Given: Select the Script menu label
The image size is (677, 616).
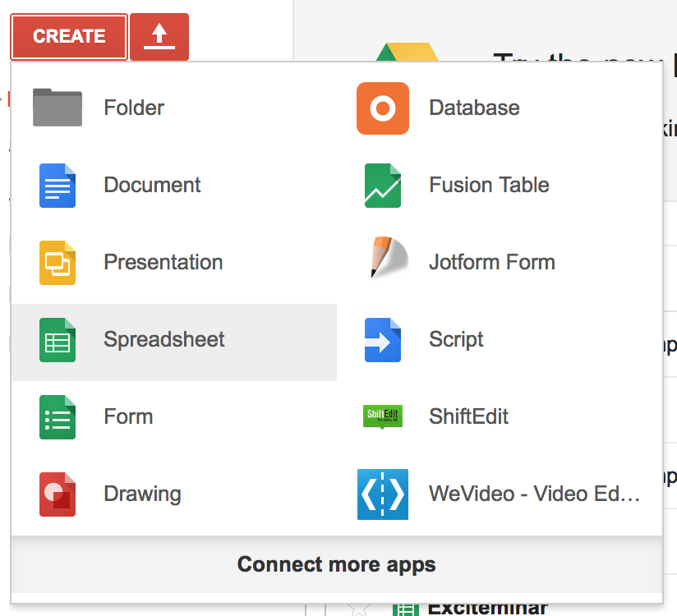Looking at the screenshot, I should [x=456, y=339].
